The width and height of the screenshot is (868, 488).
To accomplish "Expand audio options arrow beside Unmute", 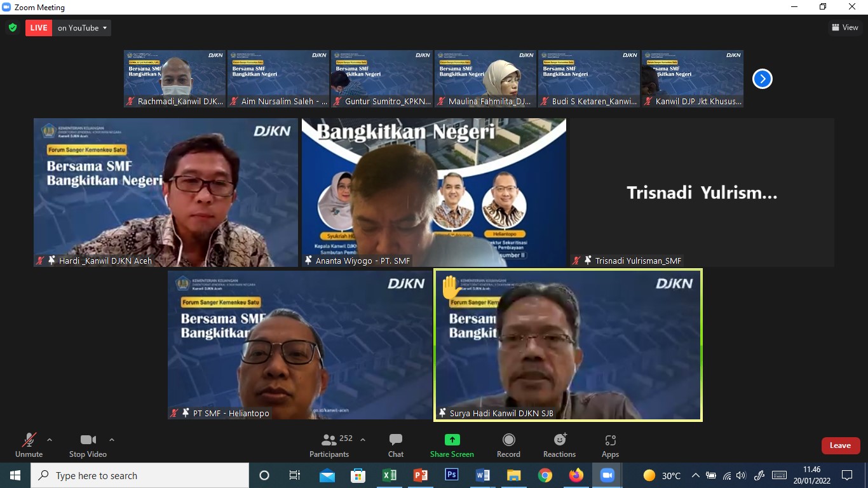I will pos(50,440).
